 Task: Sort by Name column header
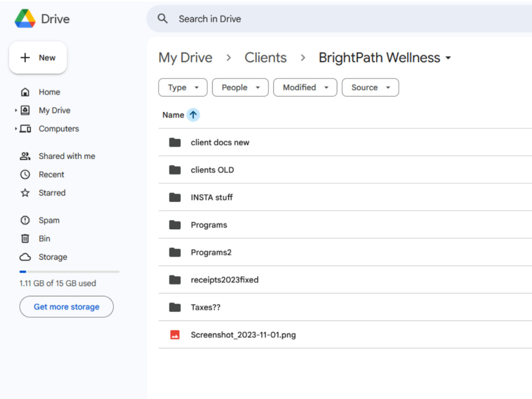point(173,115)
